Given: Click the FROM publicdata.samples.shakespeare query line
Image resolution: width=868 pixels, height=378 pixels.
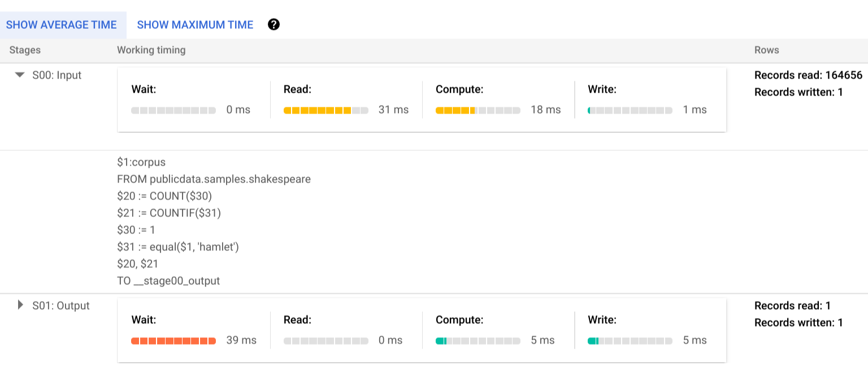Looking at the screenshot, I should click(x=214, y=179).
